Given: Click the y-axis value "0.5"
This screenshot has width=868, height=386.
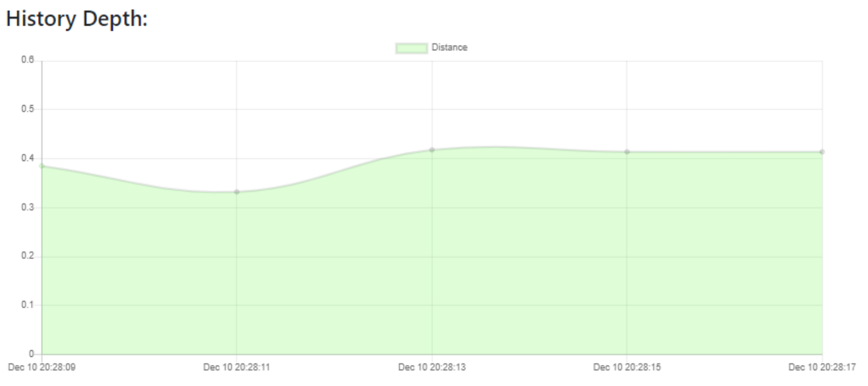Looking at the screenshot, I should pos(28,109).
